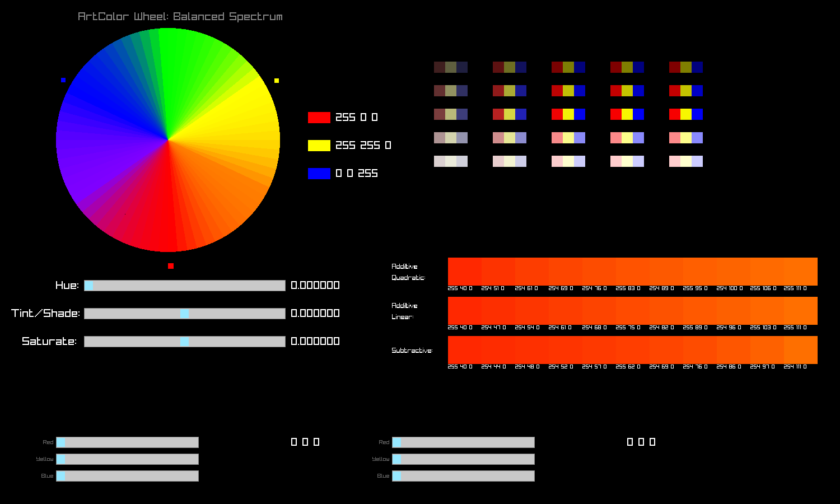Select the gradient swatch above 254 68 0
Viewport: 840px width, 504px height.
(599, 311)
